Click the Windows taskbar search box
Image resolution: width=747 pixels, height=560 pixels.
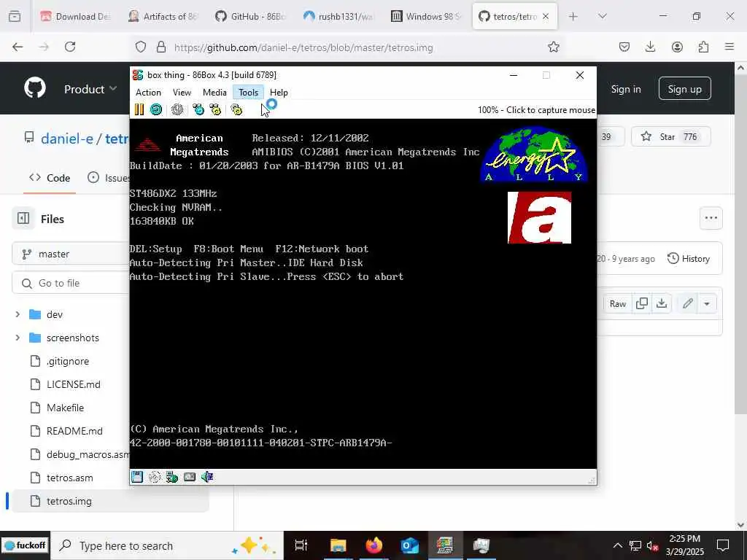(167, 545)
